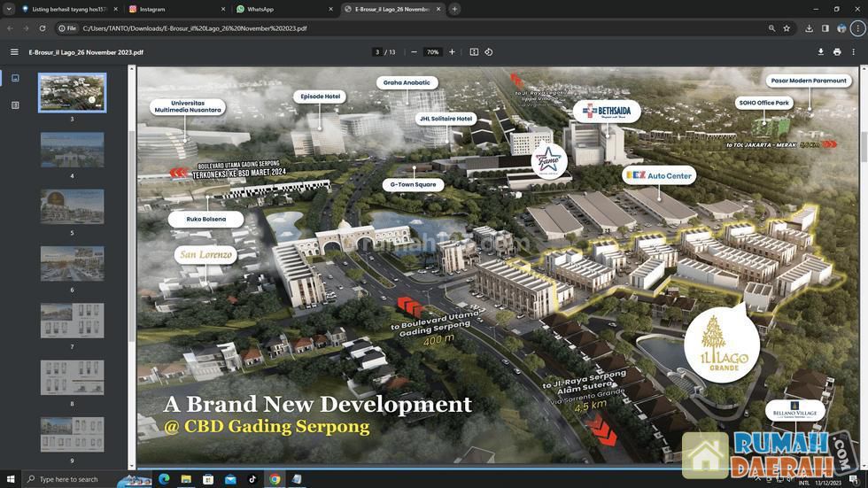Open Chrome's three-dot menu
This screenshot has height=488, width=868.
857,28
